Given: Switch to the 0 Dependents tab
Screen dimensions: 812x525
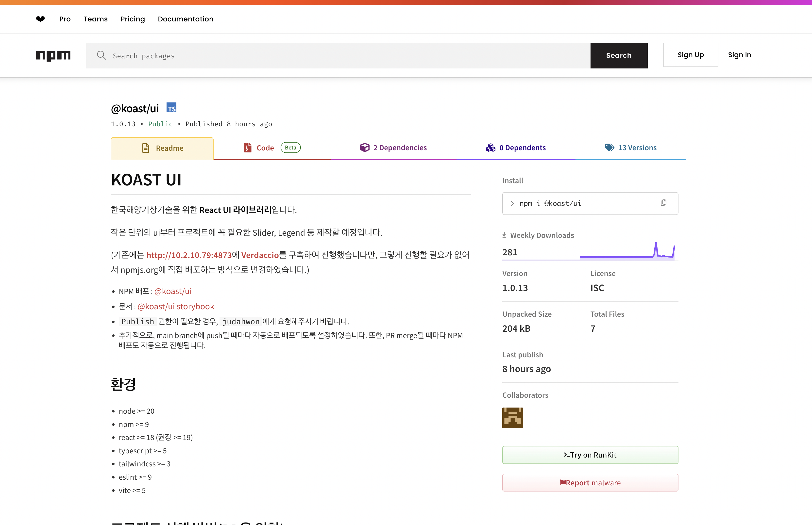Looking at the screenshot, I should (x=516, y=148).
